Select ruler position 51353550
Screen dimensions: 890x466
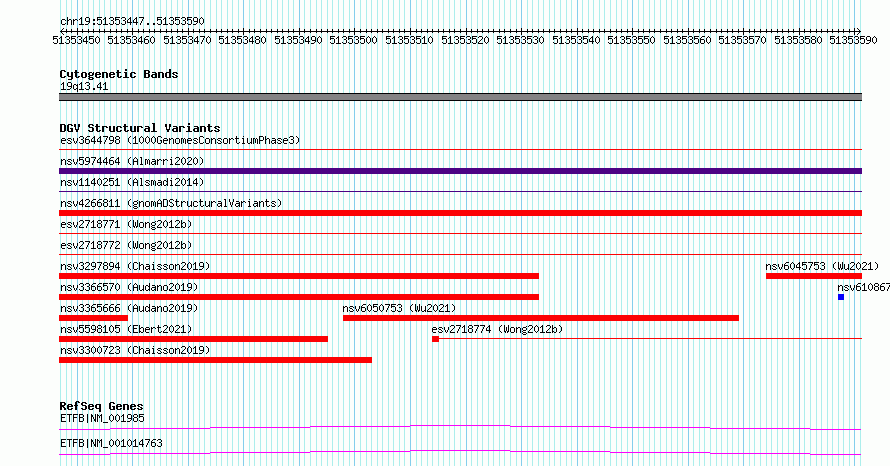click(x=631, y=40)
